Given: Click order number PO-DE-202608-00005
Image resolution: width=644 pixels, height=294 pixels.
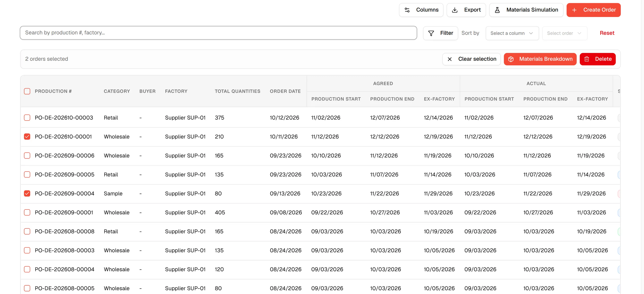Looking at the screenshot, I should pos(64,288).
